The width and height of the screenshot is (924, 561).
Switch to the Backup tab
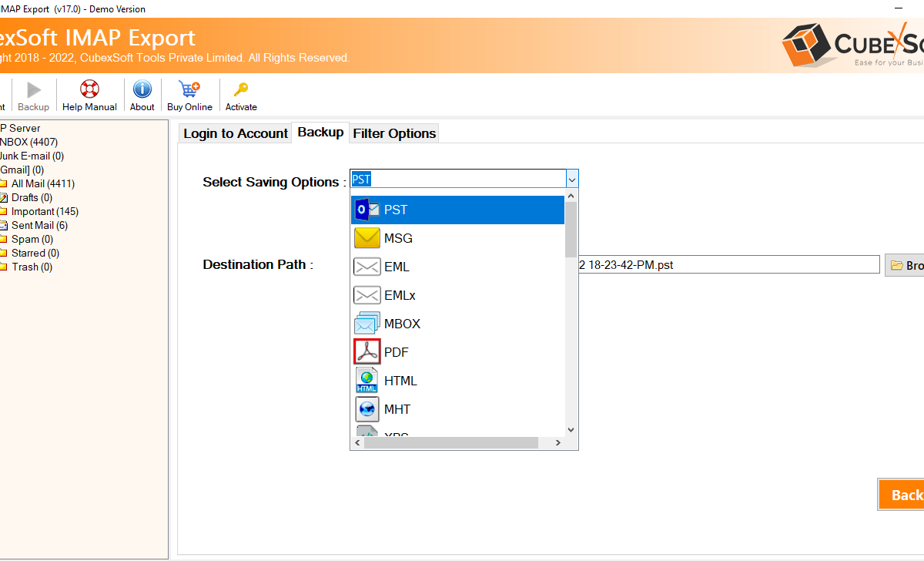point(320,132)
